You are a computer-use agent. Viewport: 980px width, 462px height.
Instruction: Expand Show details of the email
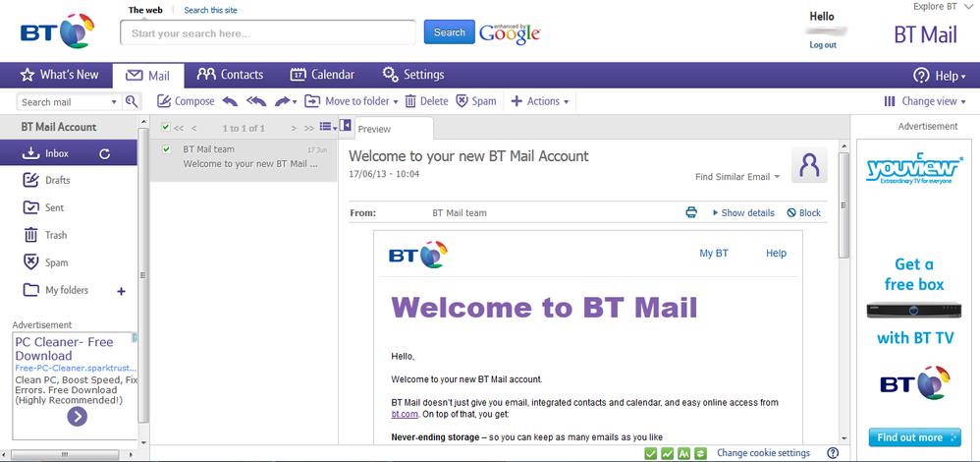tap(743, 213)
